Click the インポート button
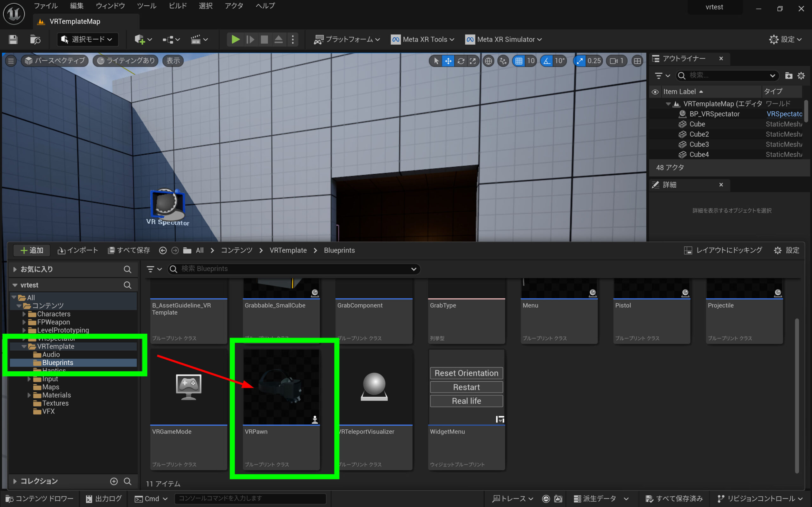The width and height of the screenshot is (812, 507). coord(78,250)
